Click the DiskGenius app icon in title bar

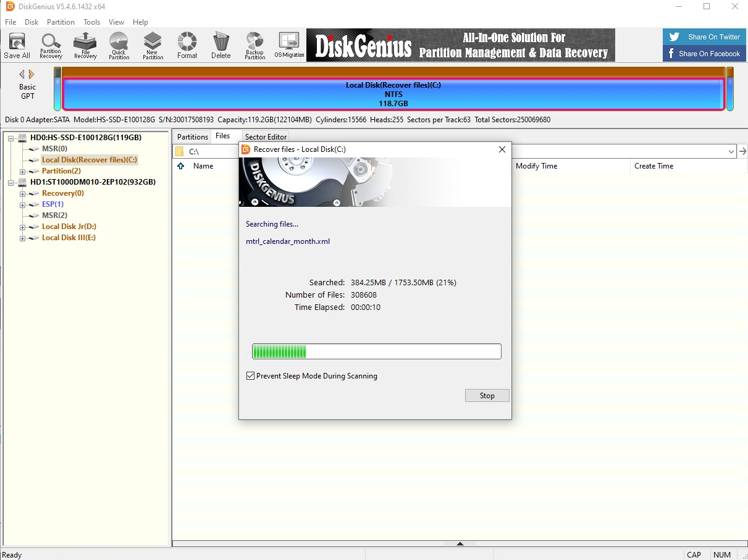coord(9,6)
